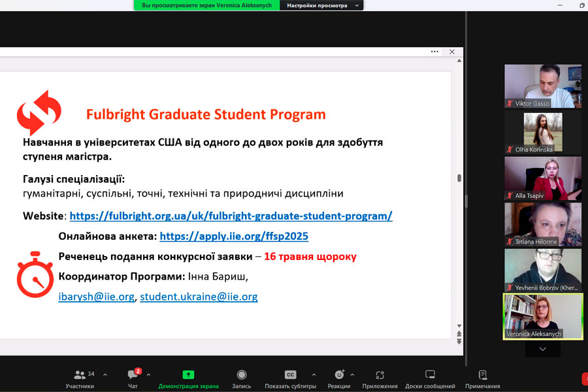Open Примечания notes
Viewport: 588px width, 392px height.
click(x=483, y=379)
